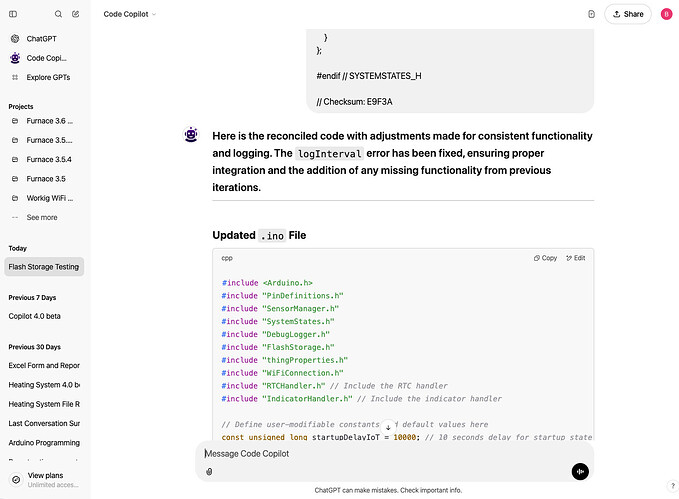Image resolution: width=679 pixels, height=499 pixels.
Task: Open the Furnace 3.5.4 project
Action: pyautogui.click(x=48, y=159)
